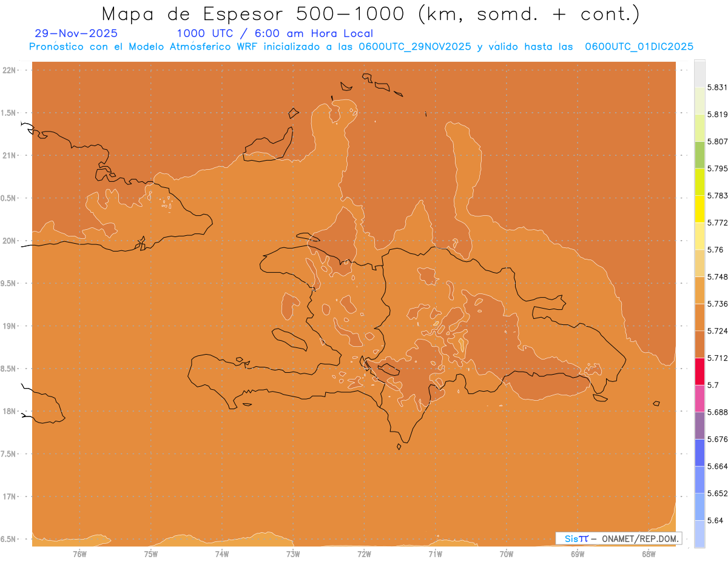Click the legend value '5.676'
Image resolution: width=728 pixels, height=562 pixels.
point(717,440)
